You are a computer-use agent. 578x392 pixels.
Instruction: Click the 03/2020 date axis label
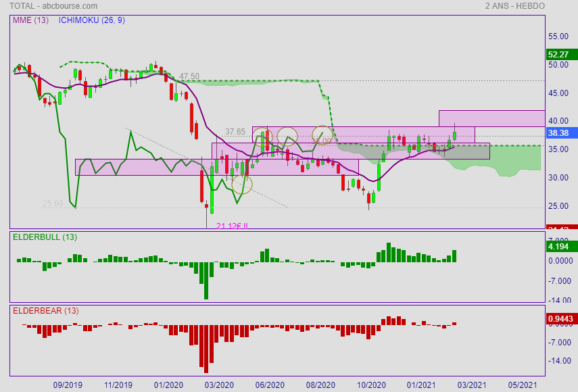pyautogui.click(x=219, y=385)
